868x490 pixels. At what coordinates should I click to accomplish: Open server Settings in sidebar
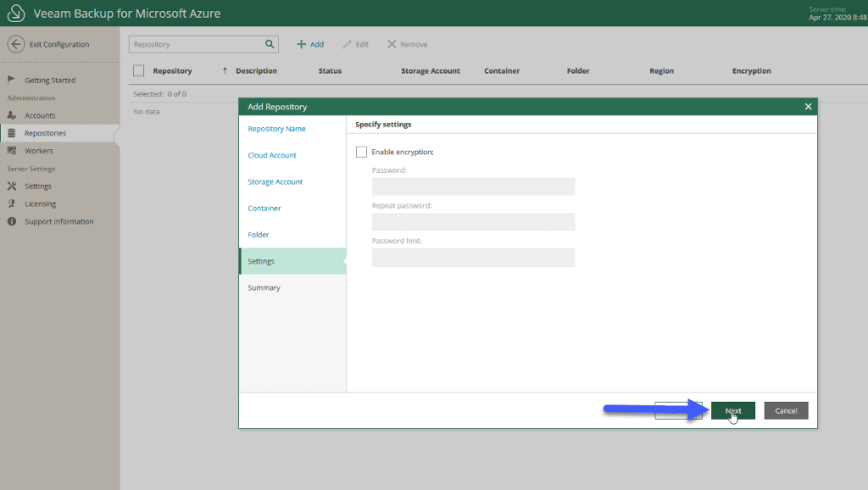(37, 187)
